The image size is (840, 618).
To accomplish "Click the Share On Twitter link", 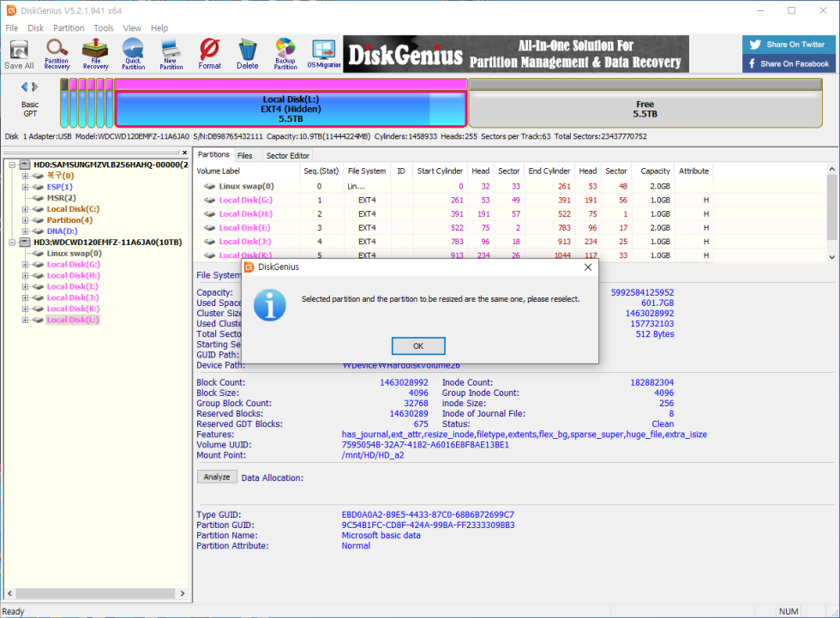I will (x=787, y=45).
